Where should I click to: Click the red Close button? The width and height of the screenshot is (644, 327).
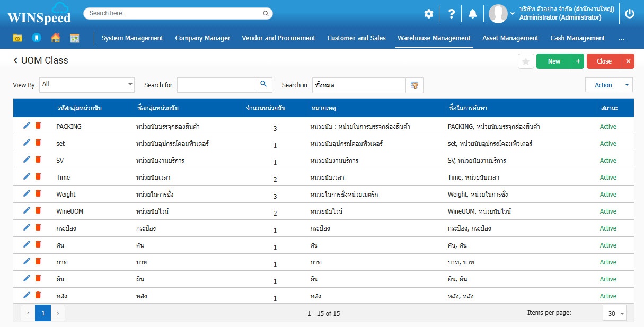point(604,61)
